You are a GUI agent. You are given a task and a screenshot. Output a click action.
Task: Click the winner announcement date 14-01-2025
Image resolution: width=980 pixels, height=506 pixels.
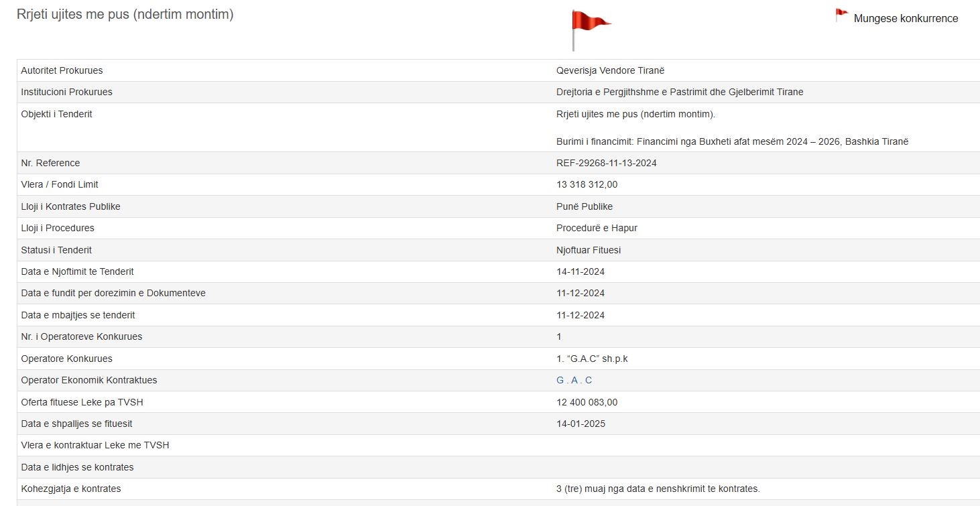580,424
